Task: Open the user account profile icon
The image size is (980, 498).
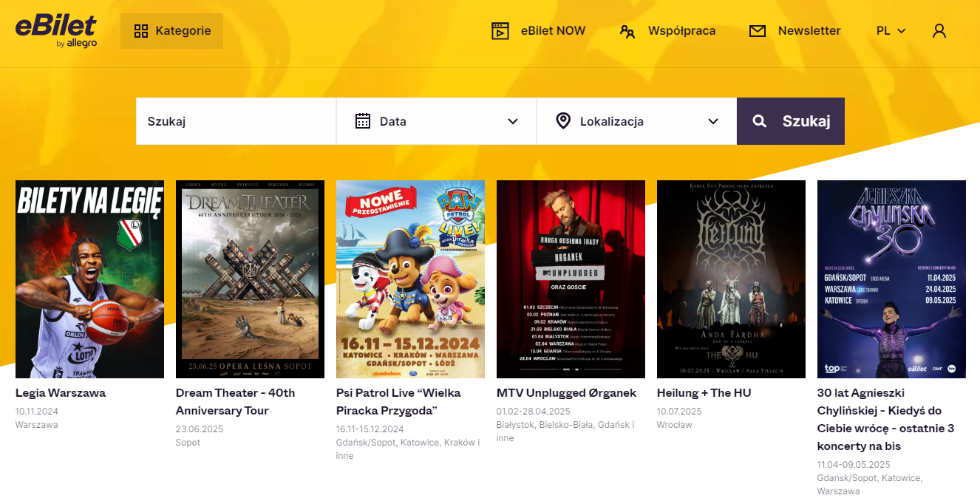Action: (x=939, y=31)
